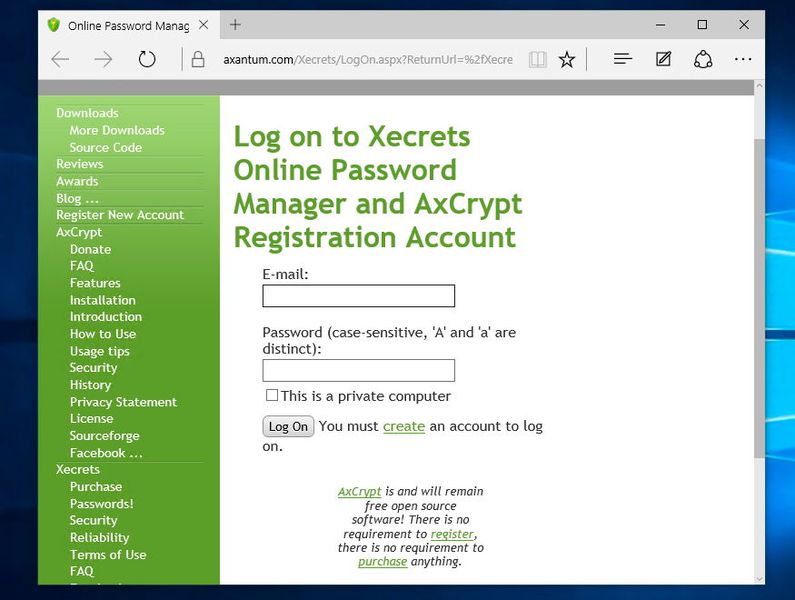Screen dimensions: 795x600
Task: Open Features sidebar link
Action: click(95, 283)
